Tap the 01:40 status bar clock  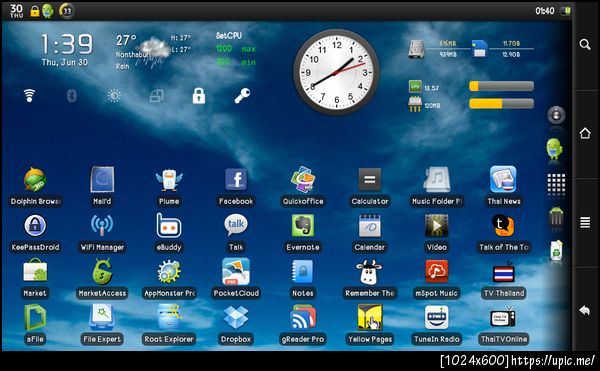point(545,11)
